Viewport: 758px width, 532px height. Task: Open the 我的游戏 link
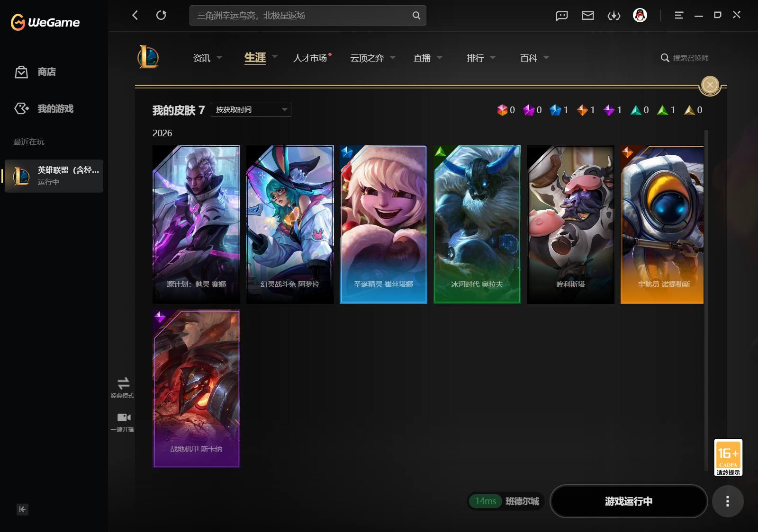[55, 108]
